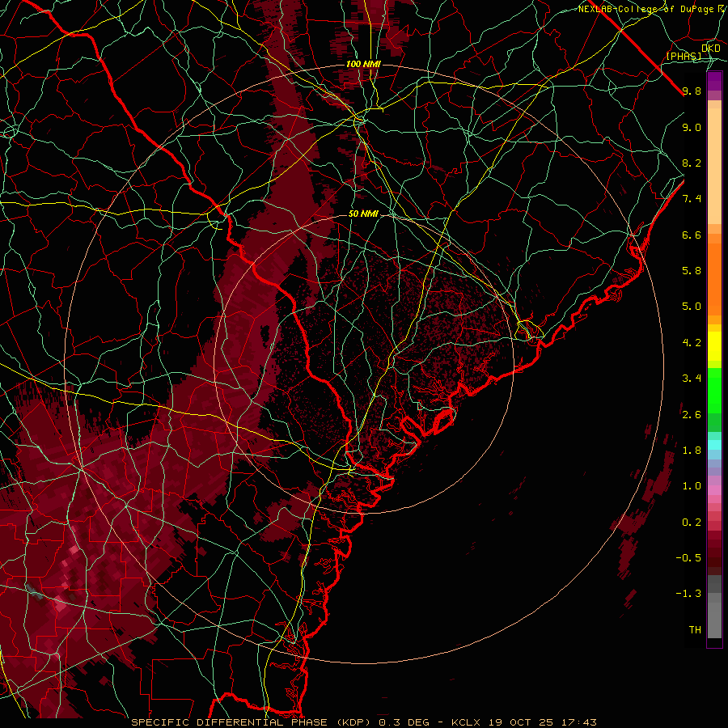Click the 9.0 scale value
Screen dimensions: 728x728
click(692, 127)
